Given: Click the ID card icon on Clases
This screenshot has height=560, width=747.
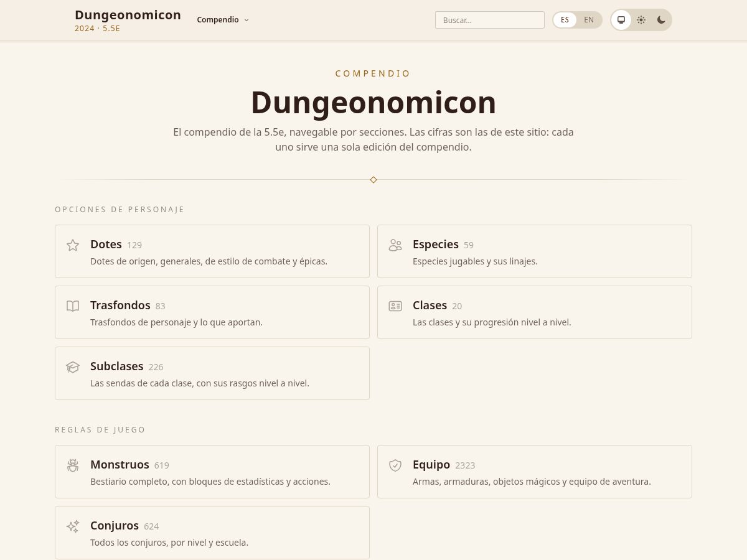Looking at the screenshot, I should (395, 306).
